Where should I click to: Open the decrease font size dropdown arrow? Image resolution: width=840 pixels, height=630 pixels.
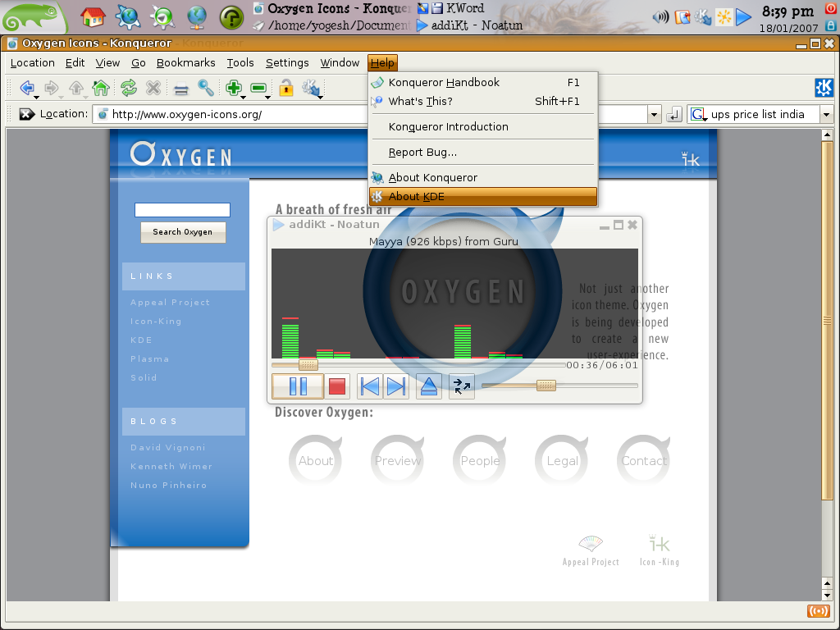coord(268,97)
